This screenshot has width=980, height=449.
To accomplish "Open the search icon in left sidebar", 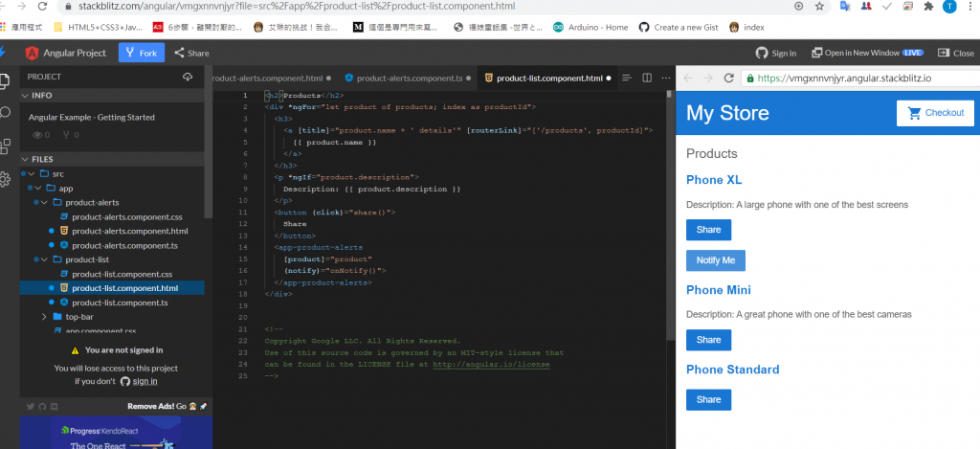I will click(x=5, y=113).
